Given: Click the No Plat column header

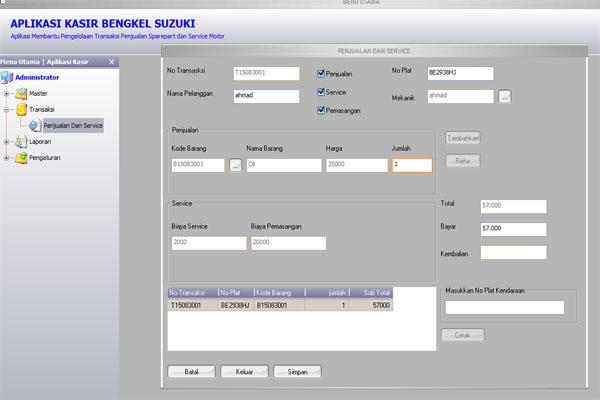Looking at the screenshot, I should (236, 293).
